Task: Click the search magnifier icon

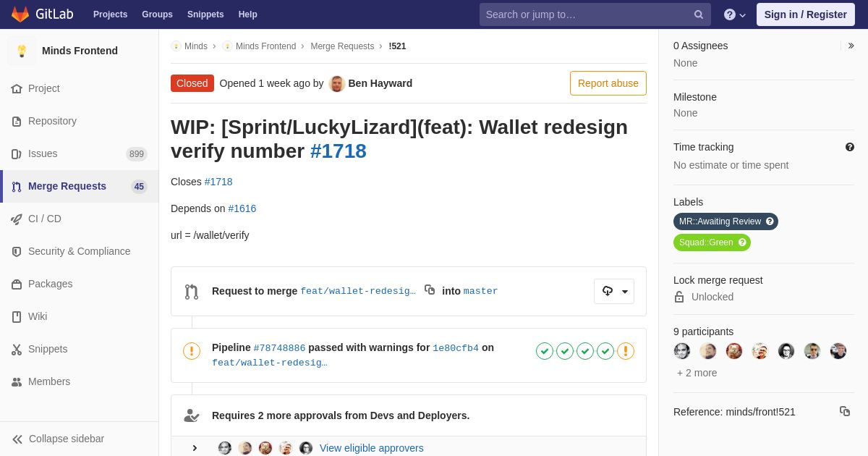Action: (699, 14)
